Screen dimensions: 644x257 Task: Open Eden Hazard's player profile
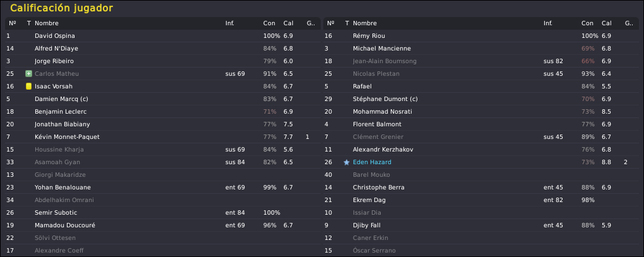click(372, 162)
